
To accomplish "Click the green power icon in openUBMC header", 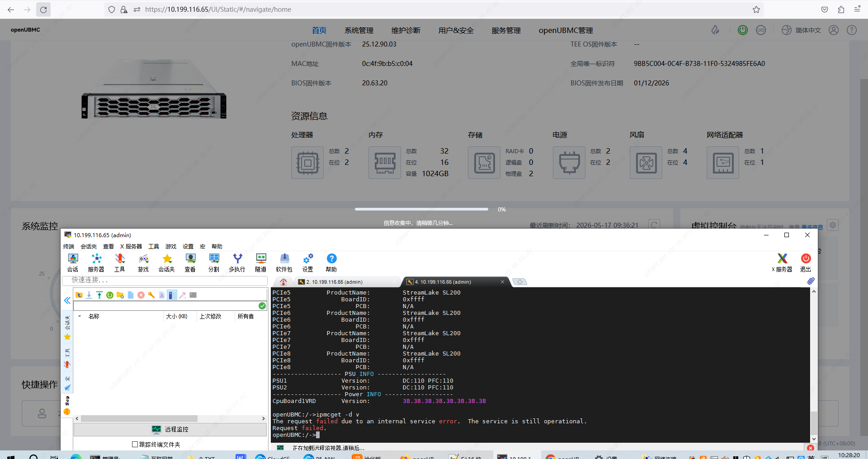I will pos(743,30).
